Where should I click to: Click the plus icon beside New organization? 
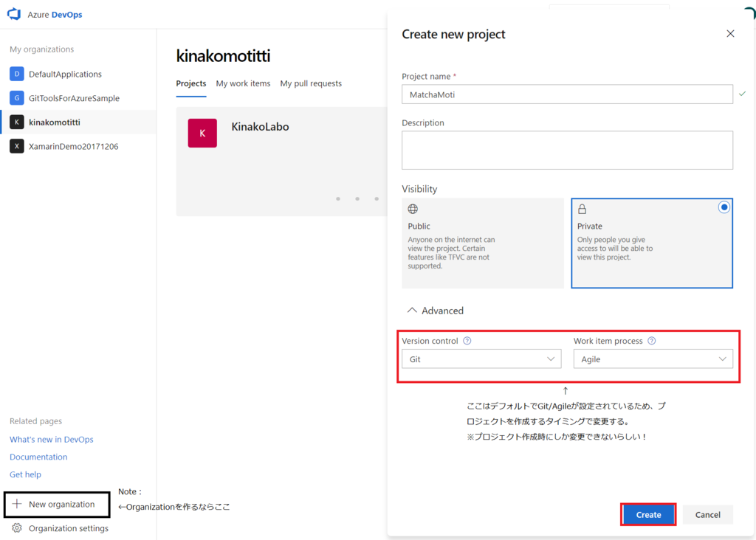[17, 504]
